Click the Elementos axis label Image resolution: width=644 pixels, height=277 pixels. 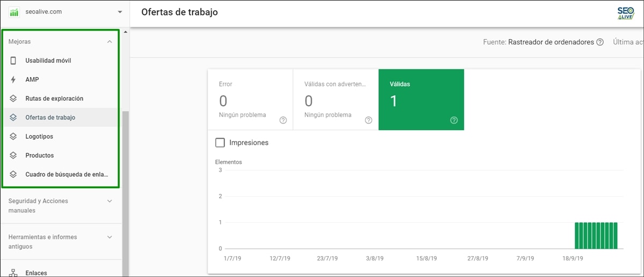pyautogui.click(x=229, y=162)
